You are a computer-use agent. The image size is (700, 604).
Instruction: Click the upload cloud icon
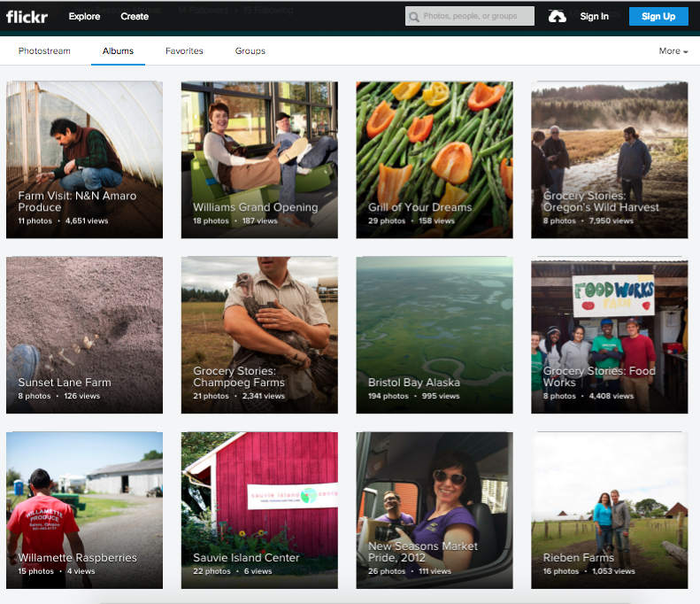(x=557, y=17)
